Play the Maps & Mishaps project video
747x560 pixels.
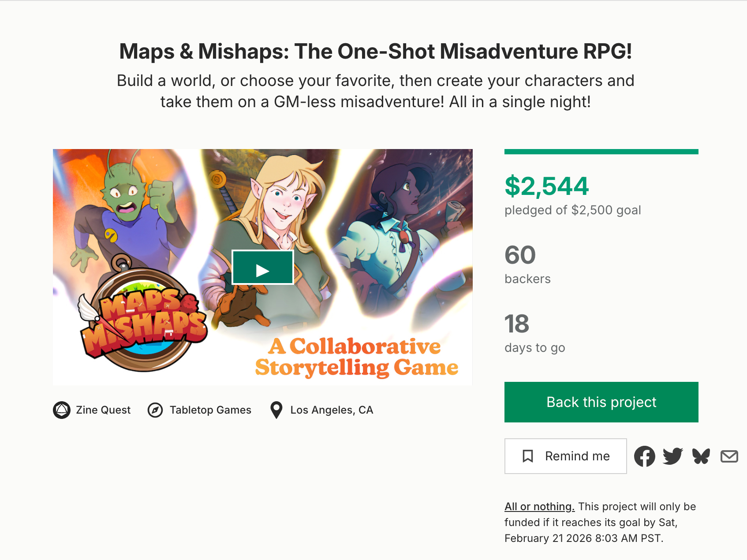(x=263, y=268)
